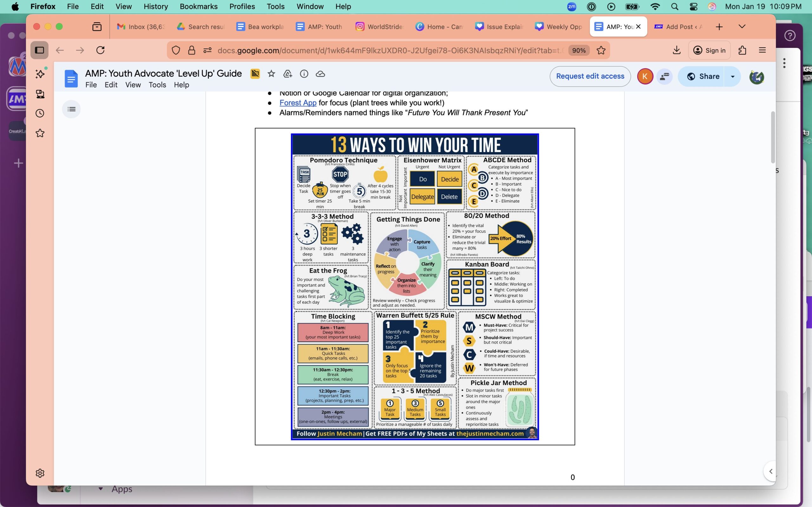Open the Firefox hamburger application menu

(762, 50)
